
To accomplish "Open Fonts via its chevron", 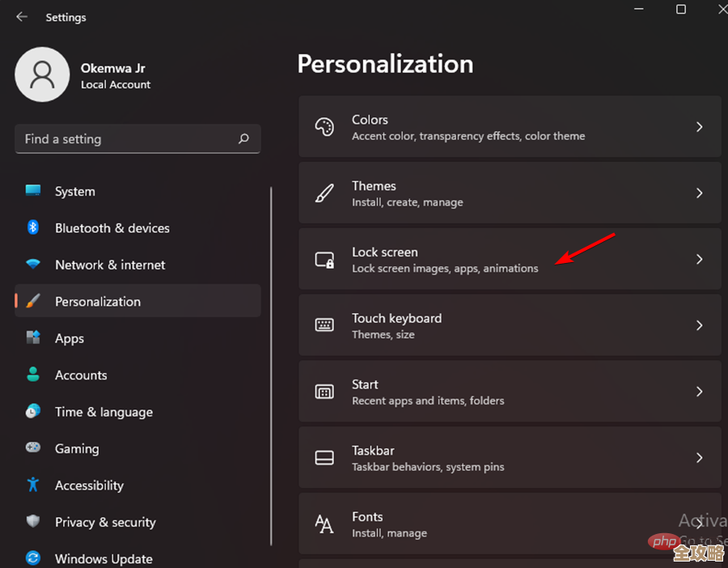I will coord(699,524).
